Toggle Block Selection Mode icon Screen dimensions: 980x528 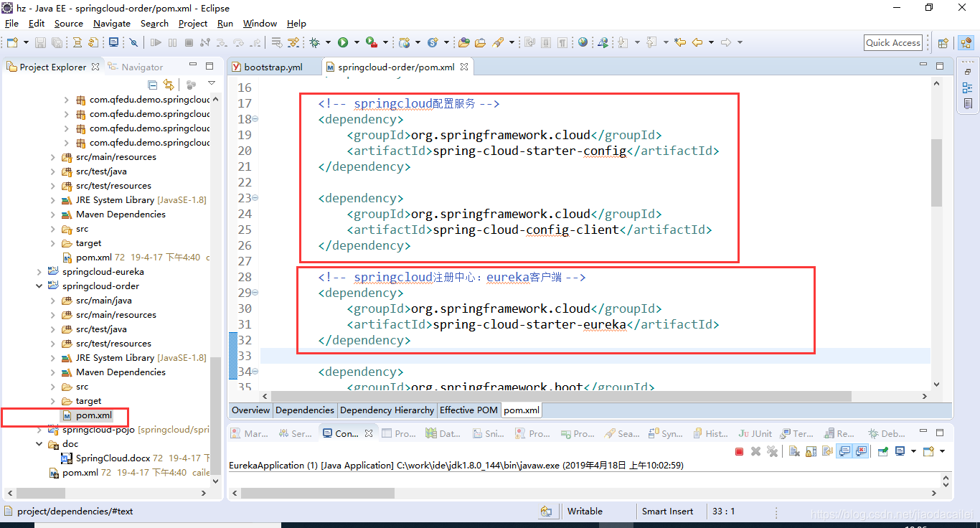click(x=545, y=42)
